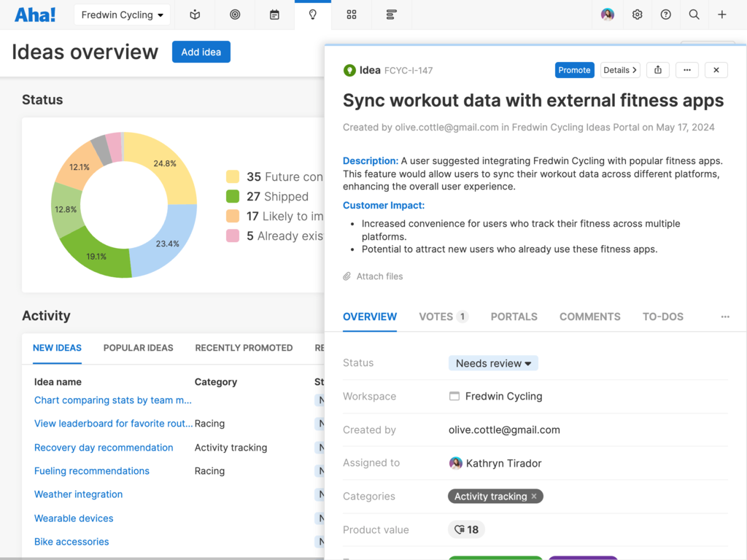Click the Product value score 18
Image resolution: width=747 pixels, height=560 pixels.
click(x=466, y=529)
